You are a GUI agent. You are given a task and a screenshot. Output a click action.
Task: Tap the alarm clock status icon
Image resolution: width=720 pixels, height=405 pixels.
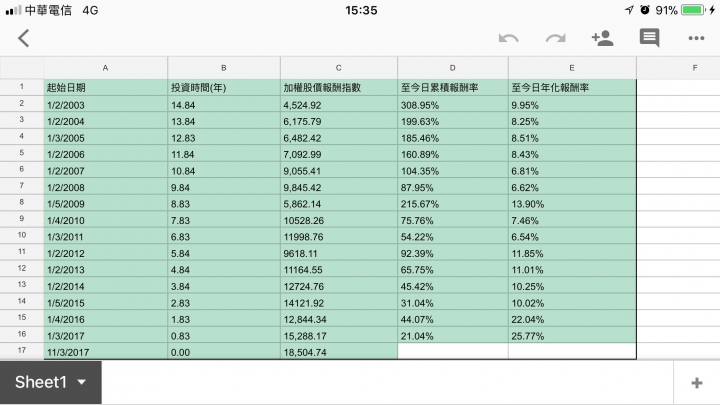(645, 10)
